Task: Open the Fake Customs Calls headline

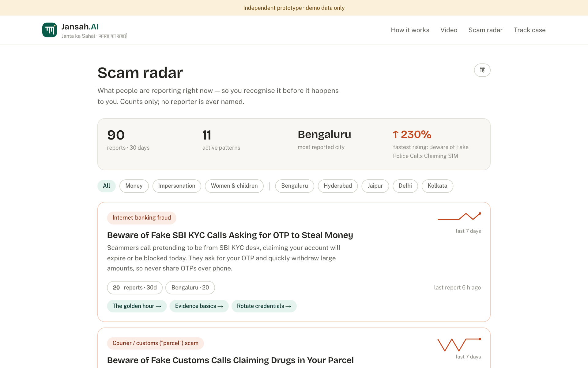Action: [x=230, y=360]
